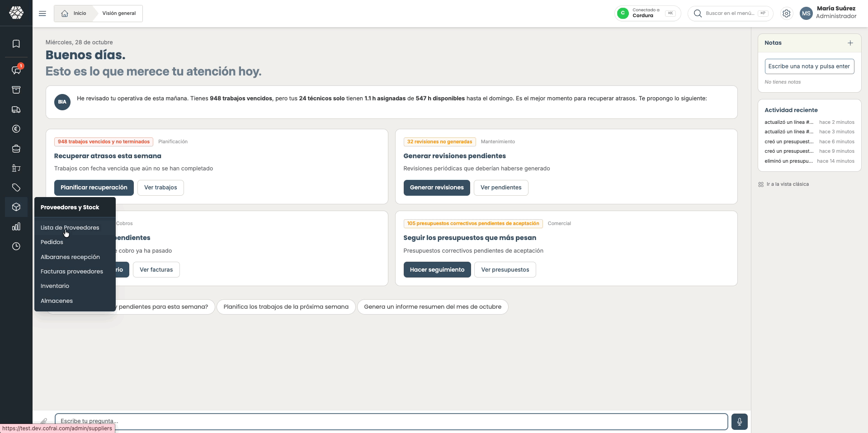
Task: Click Ver facturas button
Action: click(156, 270)
